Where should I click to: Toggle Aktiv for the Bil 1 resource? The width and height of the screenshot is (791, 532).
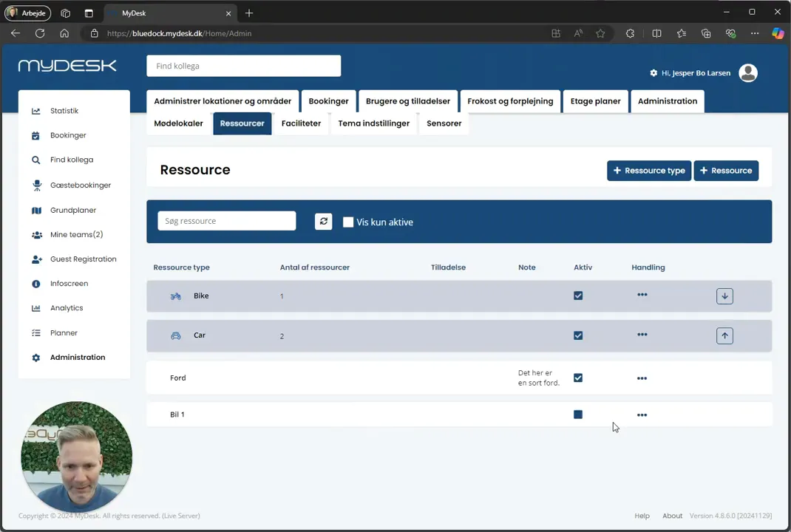point(578,415)
